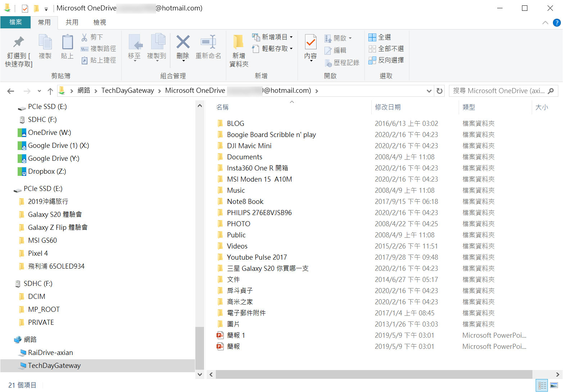The width and height of the screenshot is (563, 392).
Task: Click the quick access toolbar properties checkbox icon
Action: (25, 8)
